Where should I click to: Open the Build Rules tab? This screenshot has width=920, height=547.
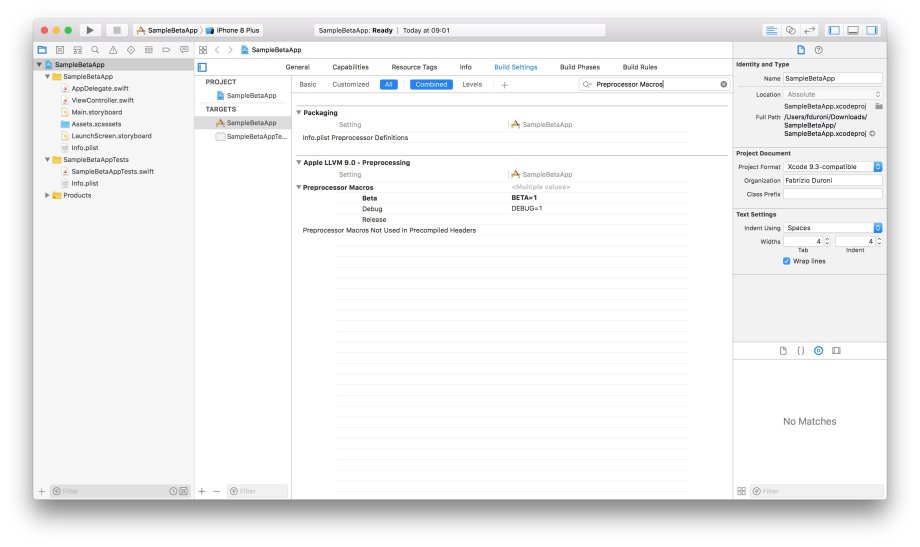tap(640, 67)
